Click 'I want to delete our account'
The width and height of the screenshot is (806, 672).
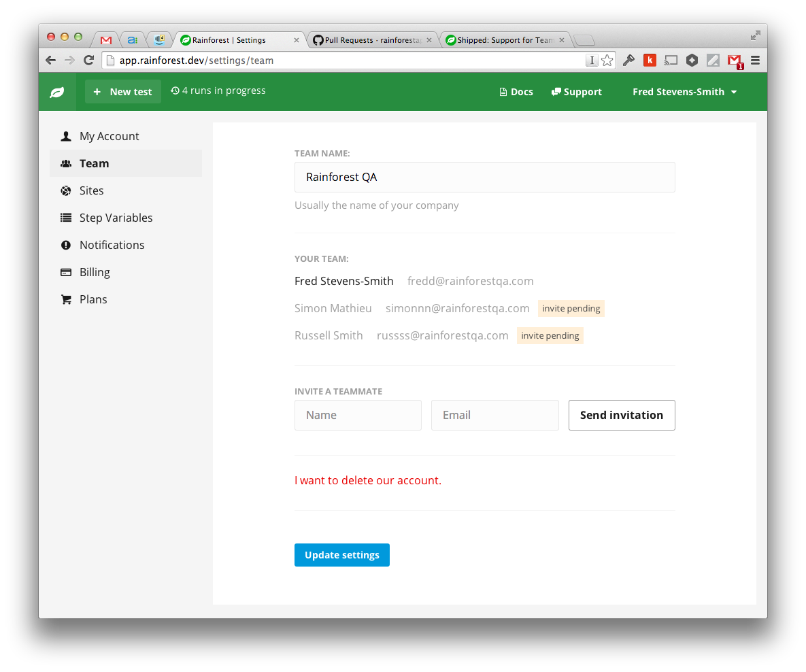368,480
